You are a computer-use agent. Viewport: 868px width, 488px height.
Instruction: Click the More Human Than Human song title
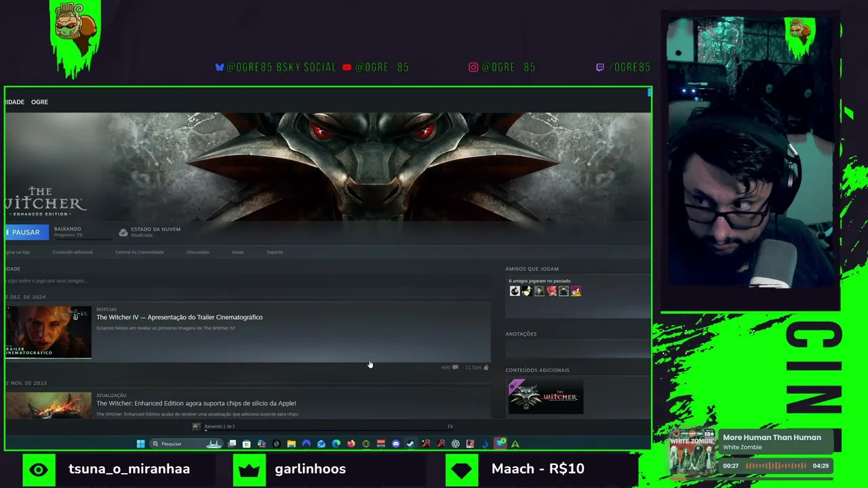pyautogui.click(x=772, y=437)
